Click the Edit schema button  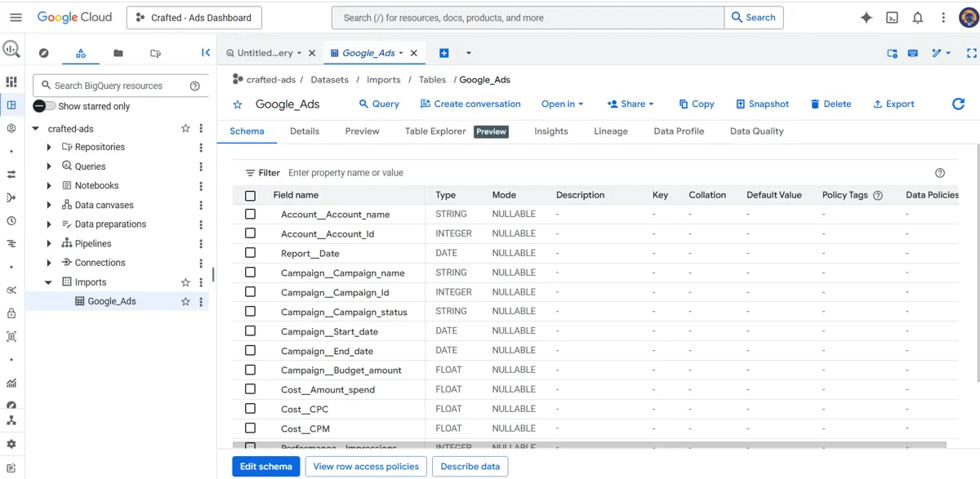(x=265, y=466)
